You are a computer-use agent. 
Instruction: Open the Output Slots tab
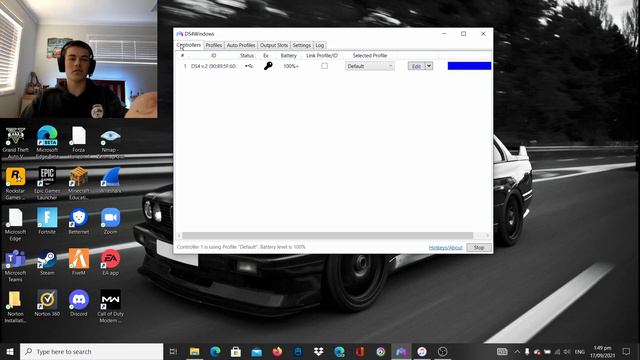click(x=274, y=45)
